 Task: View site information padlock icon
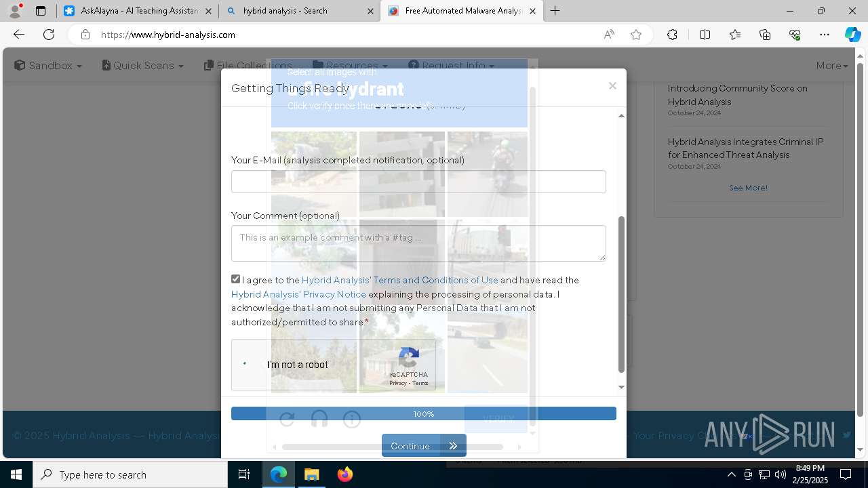coord(85,35)
